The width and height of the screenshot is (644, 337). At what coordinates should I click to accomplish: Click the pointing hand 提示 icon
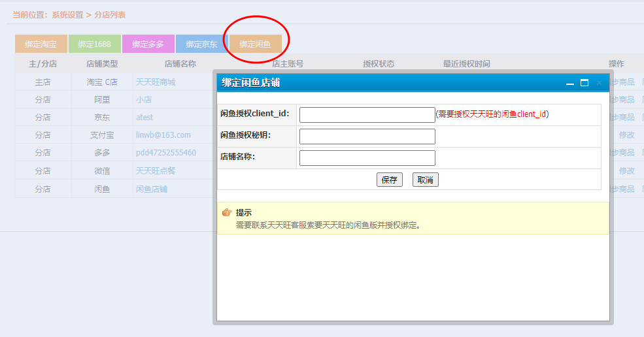pyautogui.click(x=227, y=213)
